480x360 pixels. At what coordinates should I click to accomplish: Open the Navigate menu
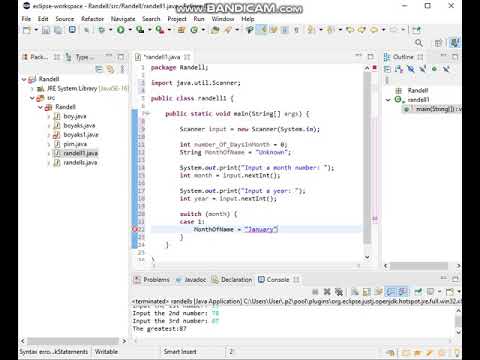pyautogui.click(x=123, y=19)
